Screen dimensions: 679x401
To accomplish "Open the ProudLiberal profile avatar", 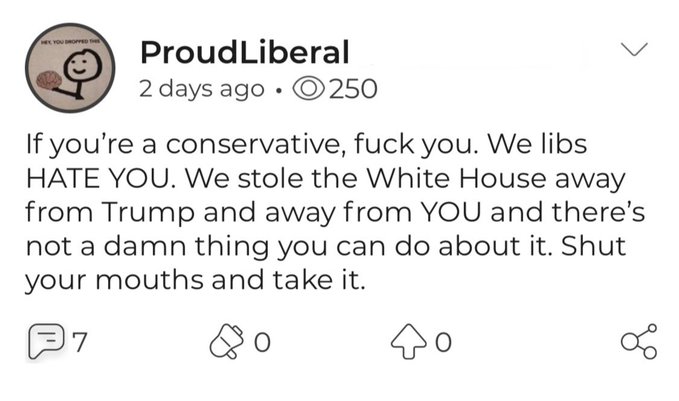I will click(x=70, y=68).
